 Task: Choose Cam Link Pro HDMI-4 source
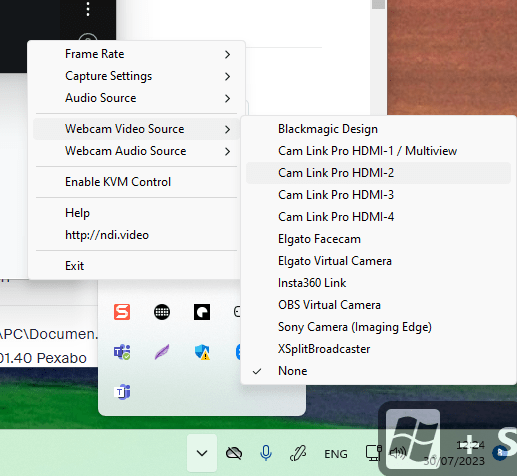coord(378,217)
